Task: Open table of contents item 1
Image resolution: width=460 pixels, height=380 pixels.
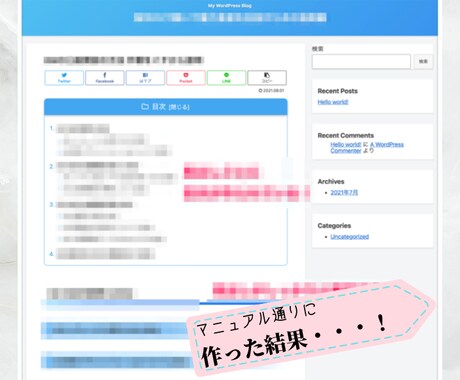Action: click(x=83, y=129)
